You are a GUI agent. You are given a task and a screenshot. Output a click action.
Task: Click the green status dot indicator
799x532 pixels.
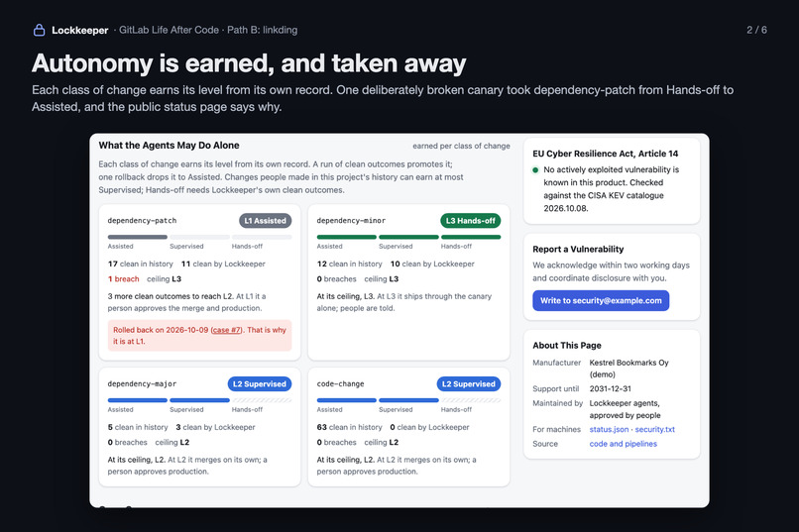(x=535, y=170)
